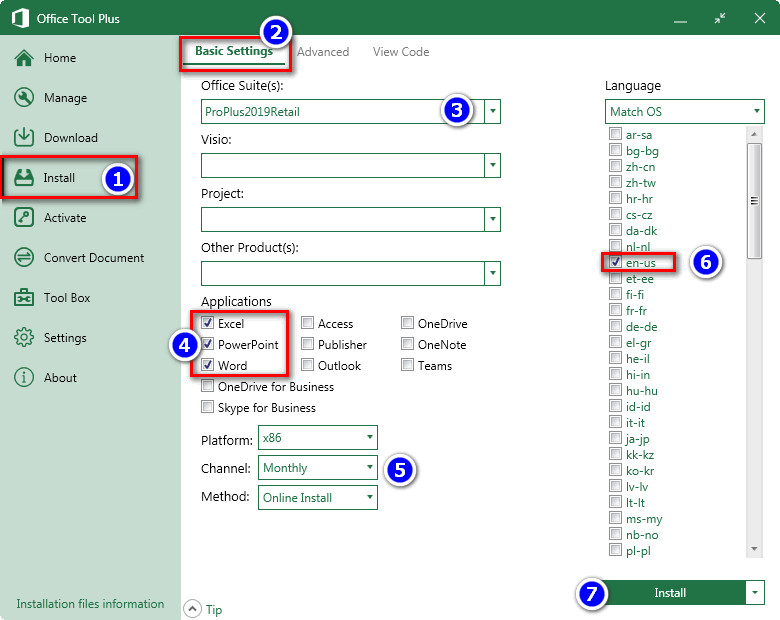Uncheck the PowerPoint checkbox
Screen dimensions: 780x620
pos(207,344)
